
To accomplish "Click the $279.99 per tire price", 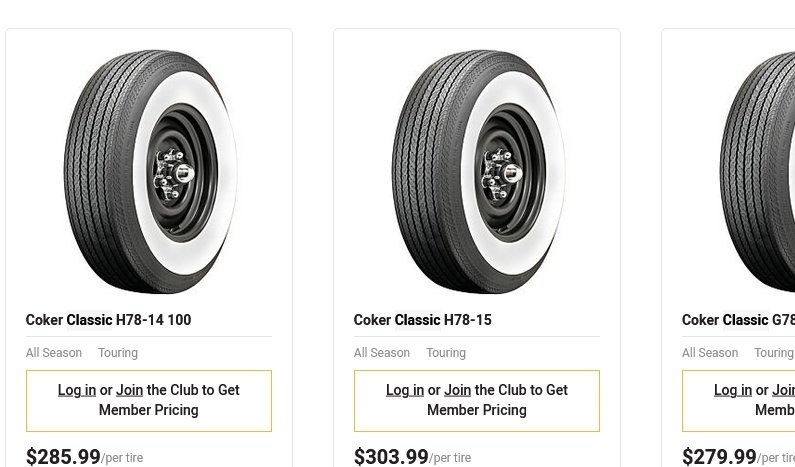I will 719,457.
